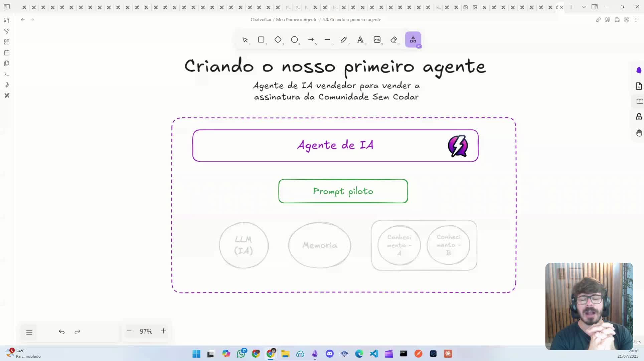Screen dimensions: 644x361
Task: Open the browser tab list chevron
Action: [584, 7]
